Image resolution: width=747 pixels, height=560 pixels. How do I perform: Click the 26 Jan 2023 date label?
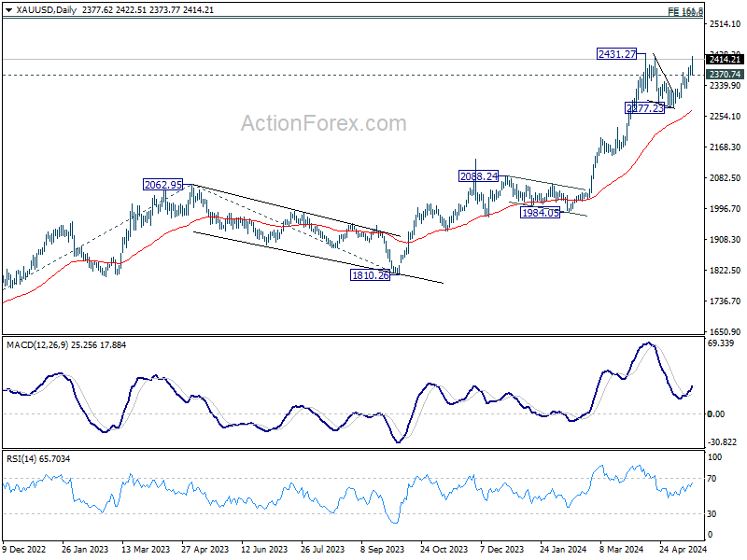click(85, 549)
